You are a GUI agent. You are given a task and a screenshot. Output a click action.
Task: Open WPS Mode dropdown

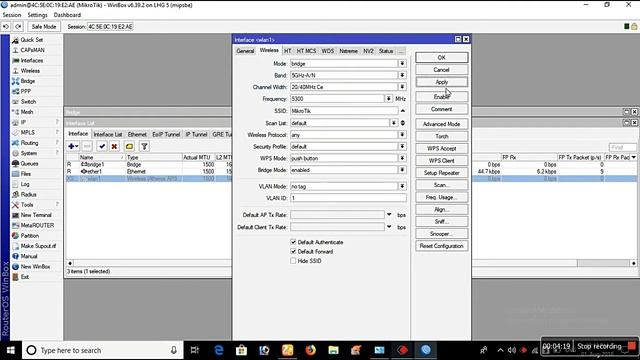coord(402,158)
